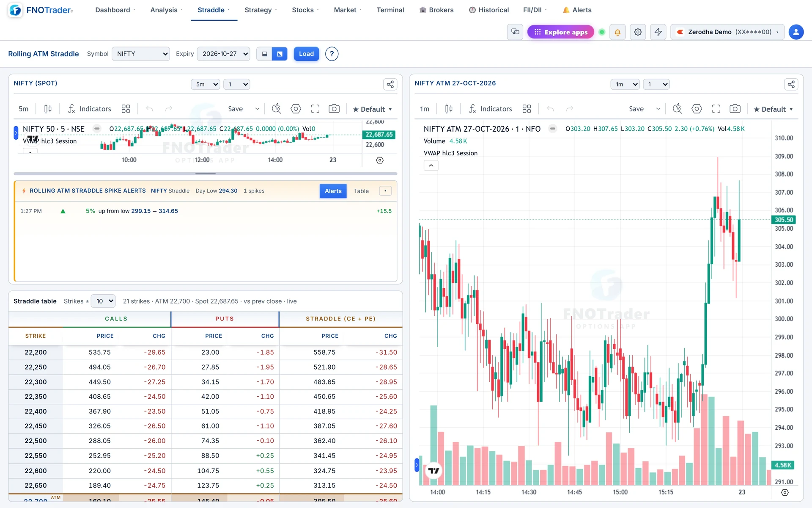Open chart layout grid in NIFTY spot toolbar

[x=126, y=109]
